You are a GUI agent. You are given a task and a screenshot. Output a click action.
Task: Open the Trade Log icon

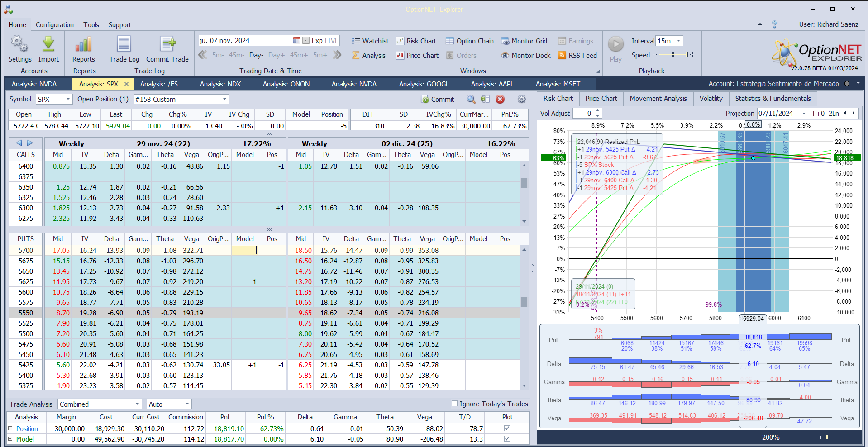[124, 44]
